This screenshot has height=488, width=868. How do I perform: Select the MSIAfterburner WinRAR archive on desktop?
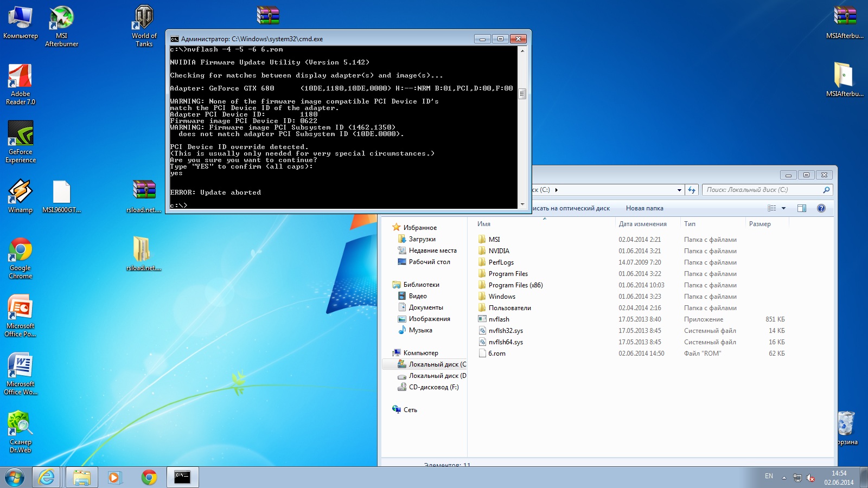[x=845, y=23]
